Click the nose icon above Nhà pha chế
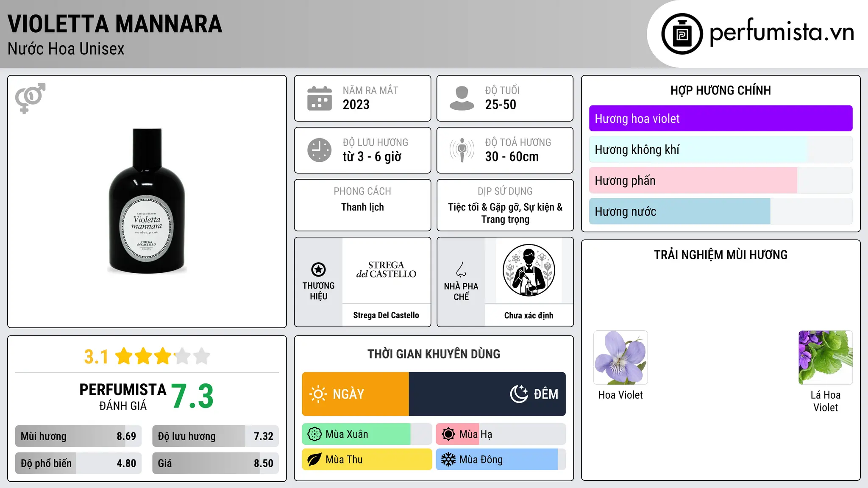This screenshot has height=488, width=868. pyautogui.click(x=461, y=269)
